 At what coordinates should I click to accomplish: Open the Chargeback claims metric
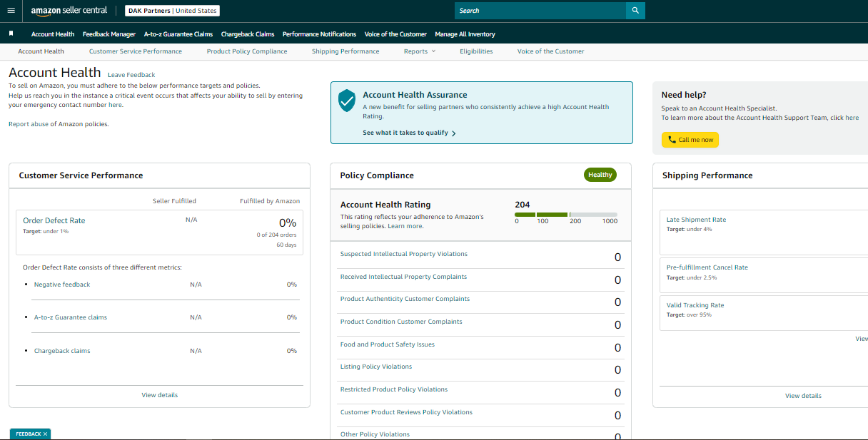tap(62, 351)
